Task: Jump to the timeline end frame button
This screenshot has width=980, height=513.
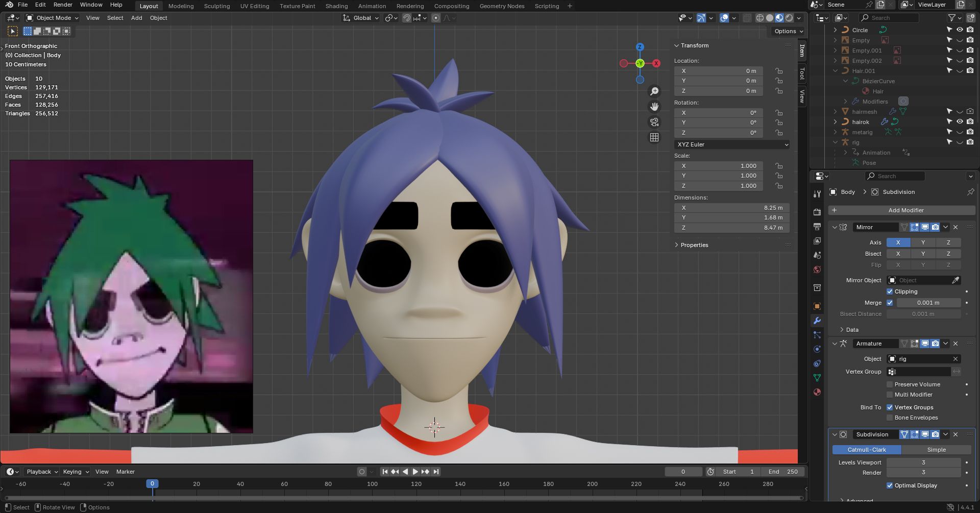Action: click(436, 472)
